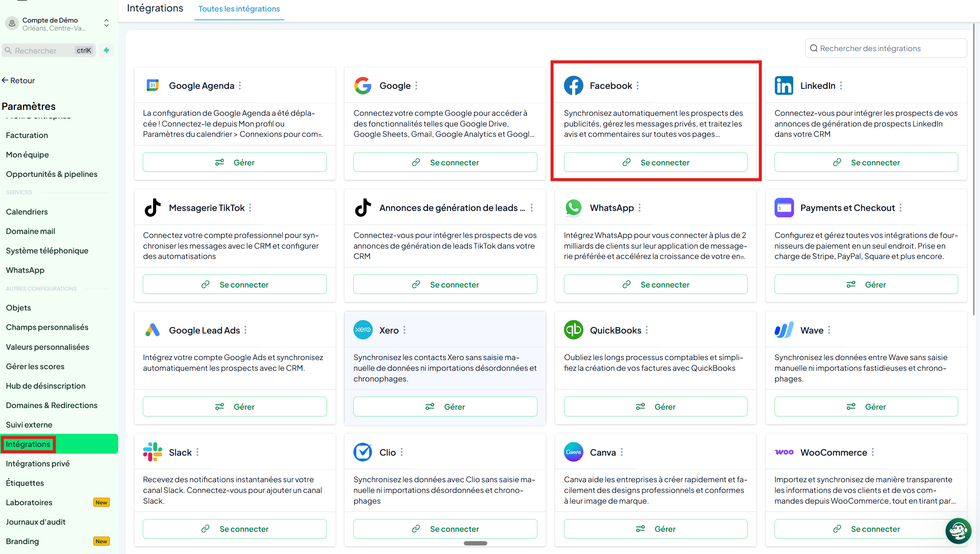Open Calendriers settings in sidebar
This screenshot has height=554, width=980.
click(x=27, y=212)
